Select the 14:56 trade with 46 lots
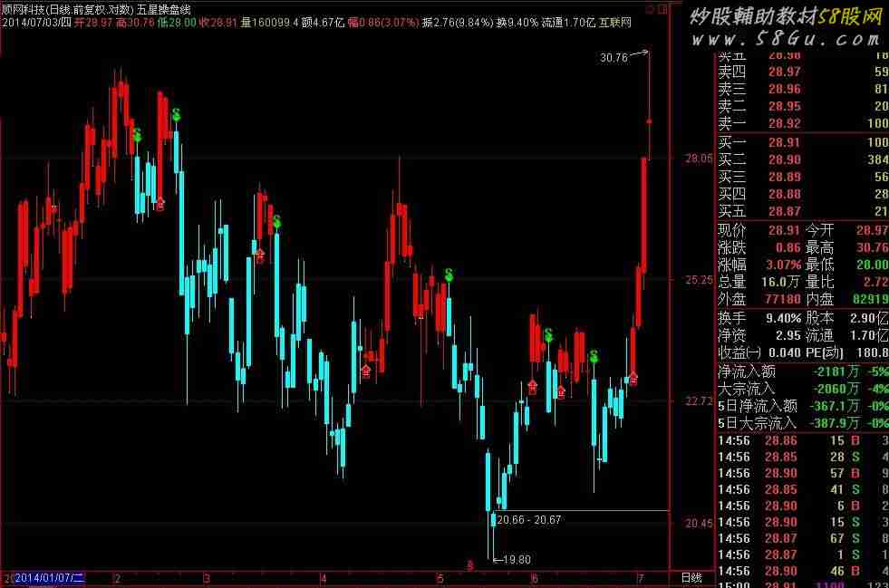The image size is (889, 588). (x=802, y=571)
